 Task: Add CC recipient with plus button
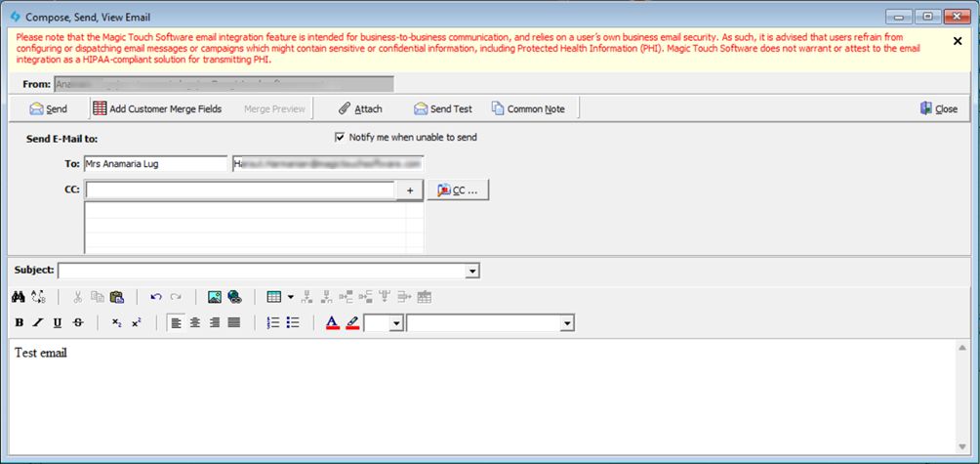[x=410, y=190]
